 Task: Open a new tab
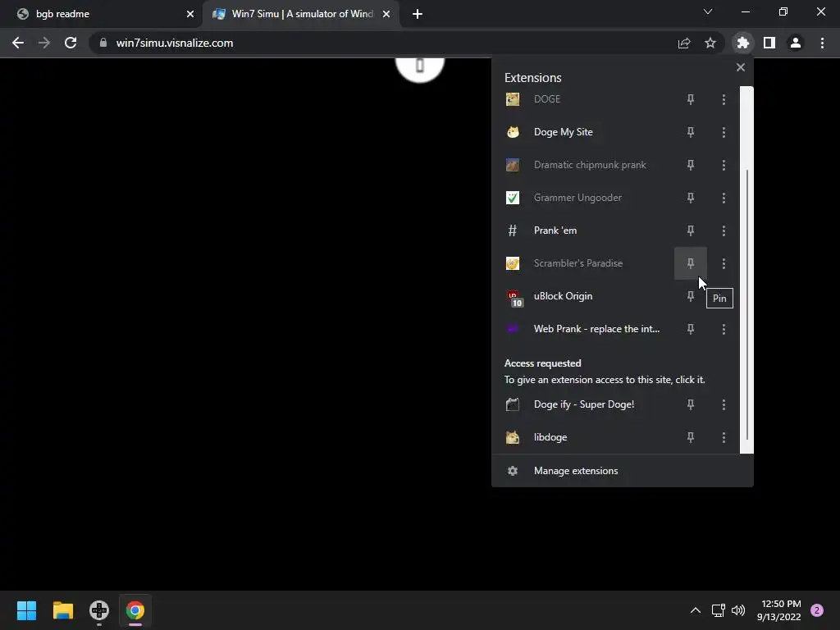[x=418, y=14]
